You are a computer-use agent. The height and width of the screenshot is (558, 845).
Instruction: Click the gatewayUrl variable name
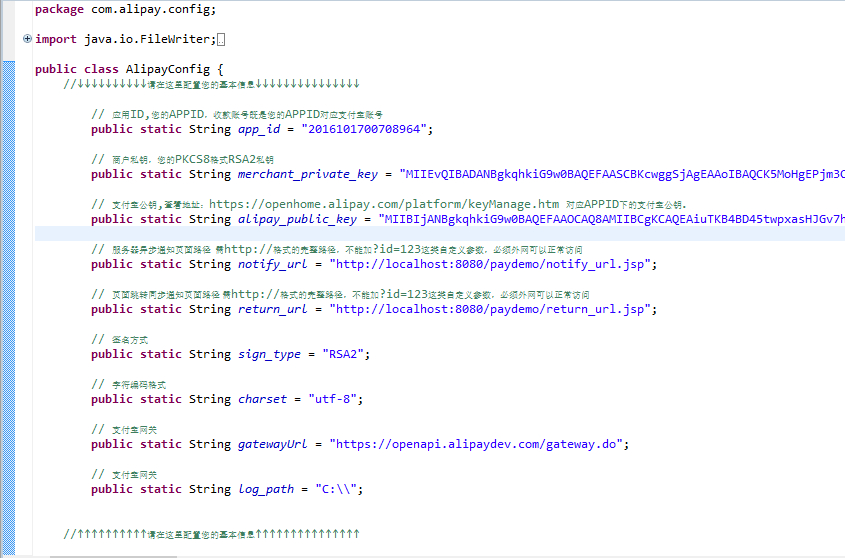coord(273,444)
